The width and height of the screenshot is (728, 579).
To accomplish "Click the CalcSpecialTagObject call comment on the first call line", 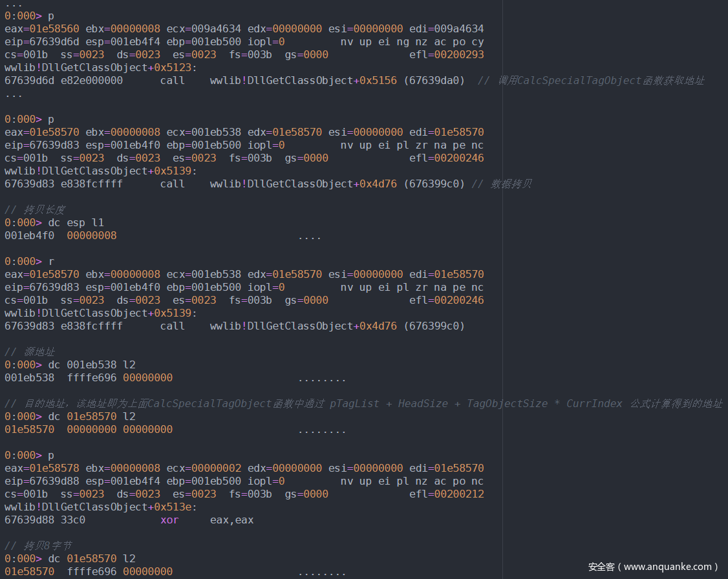I will (x=591, y=81).
